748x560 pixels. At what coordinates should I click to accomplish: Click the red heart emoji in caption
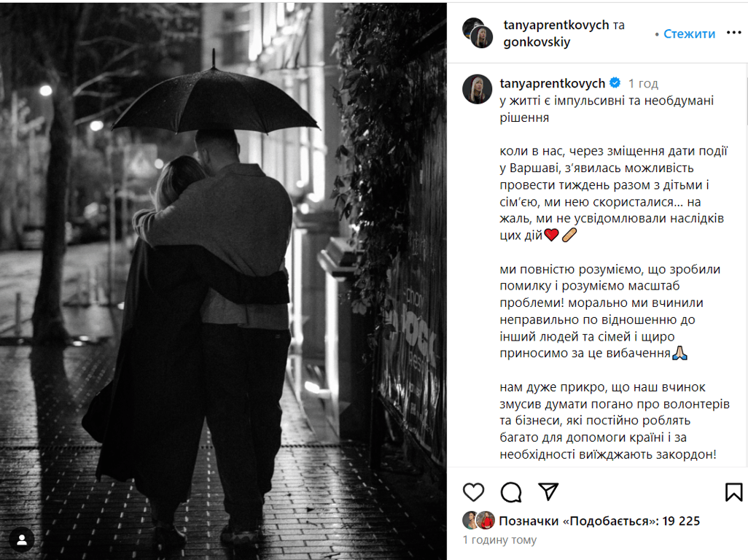tap(551, 235)
